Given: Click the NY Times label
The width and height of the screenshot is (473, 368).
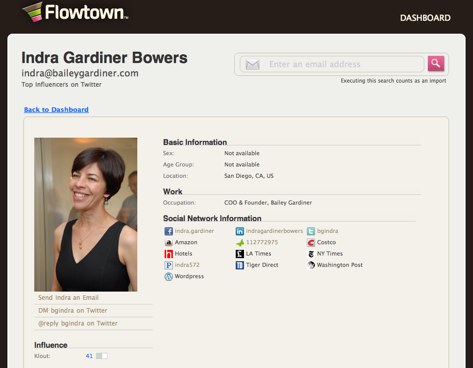Looking at the screenshot, I should click(x=330, y=254).
